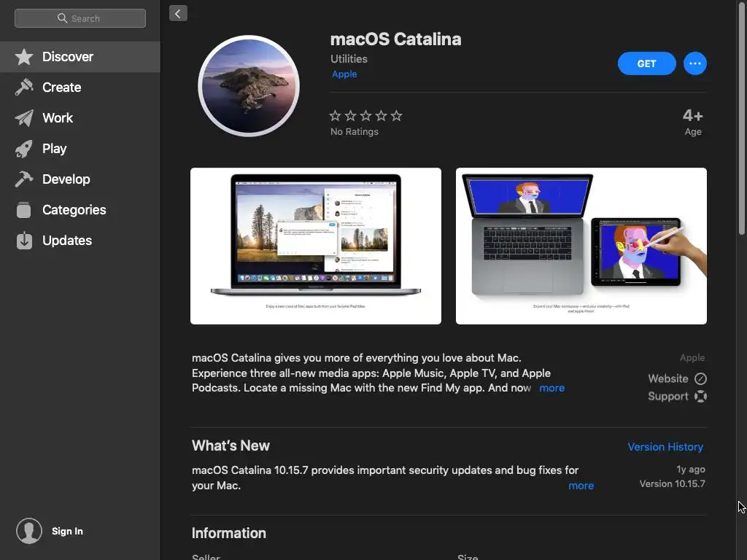This screenshot has width=747, height=560.
Task: Focus the Search field
Action: [x=80, y=18]
